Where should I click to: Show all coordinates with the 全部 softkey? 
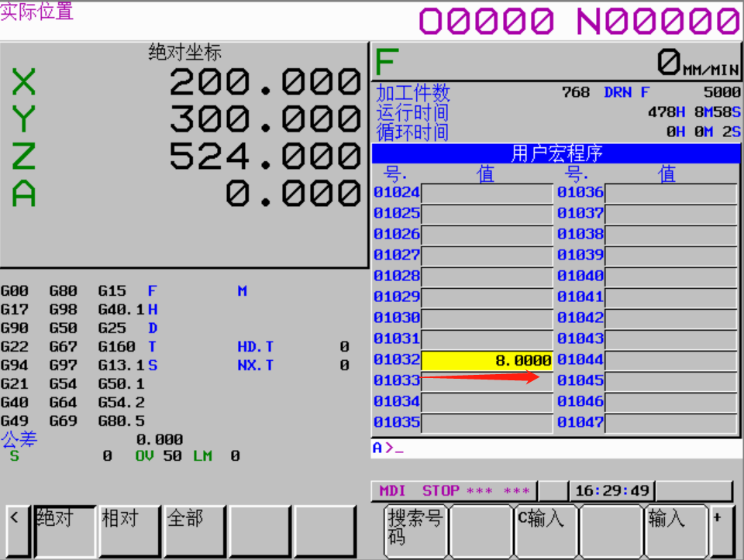(195, 531)
